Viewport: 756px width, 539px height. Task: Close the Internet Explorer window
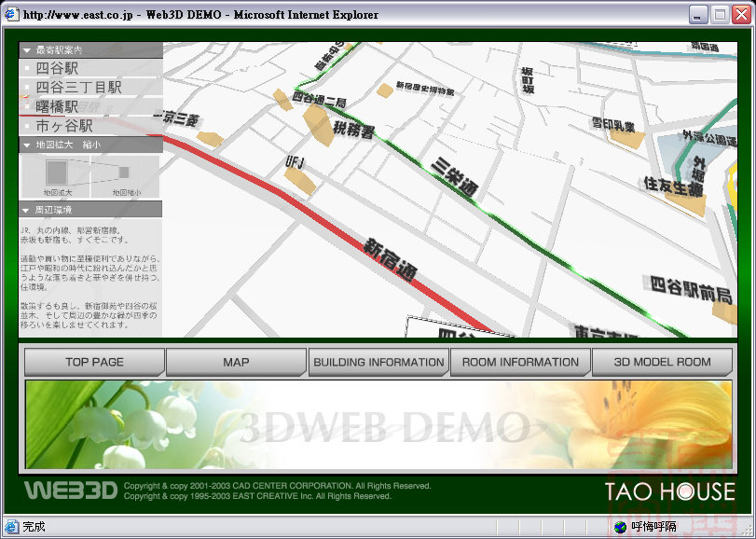click(741, 15)
